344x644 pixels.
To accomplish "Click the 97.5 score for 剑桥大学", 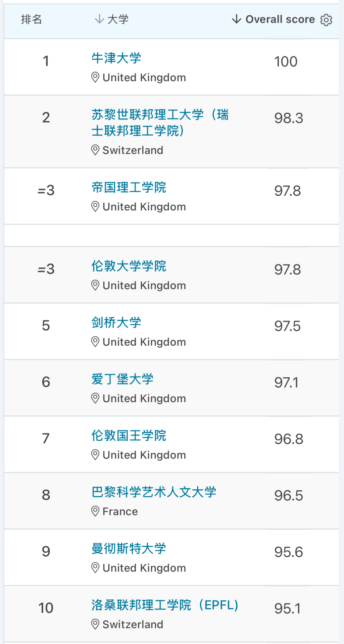I will 287,326.
